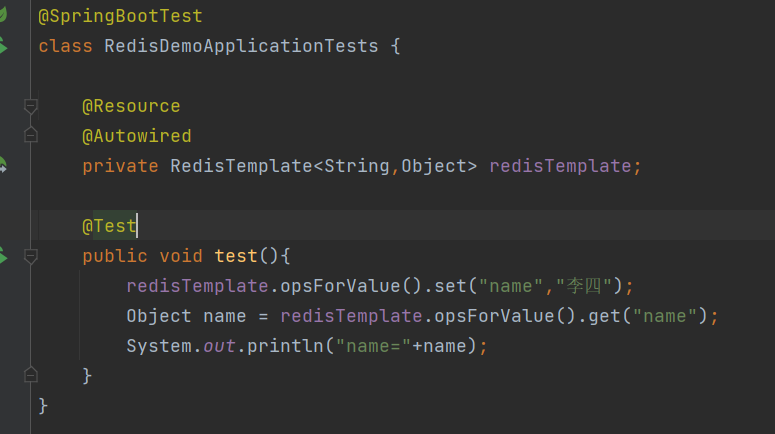Collapse the fold marker beside @Resource
The image size is (775, 434).
(30, 106)
